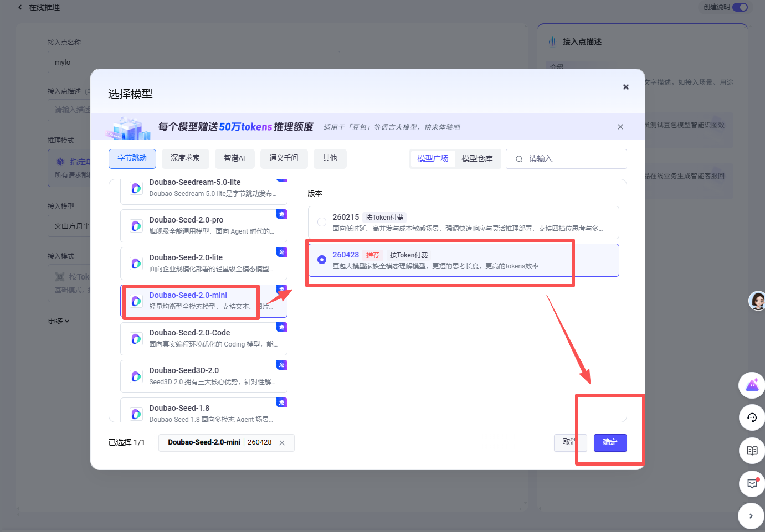Open the 通义千问 provider tab
765x532 pixels.
(284, 158)
